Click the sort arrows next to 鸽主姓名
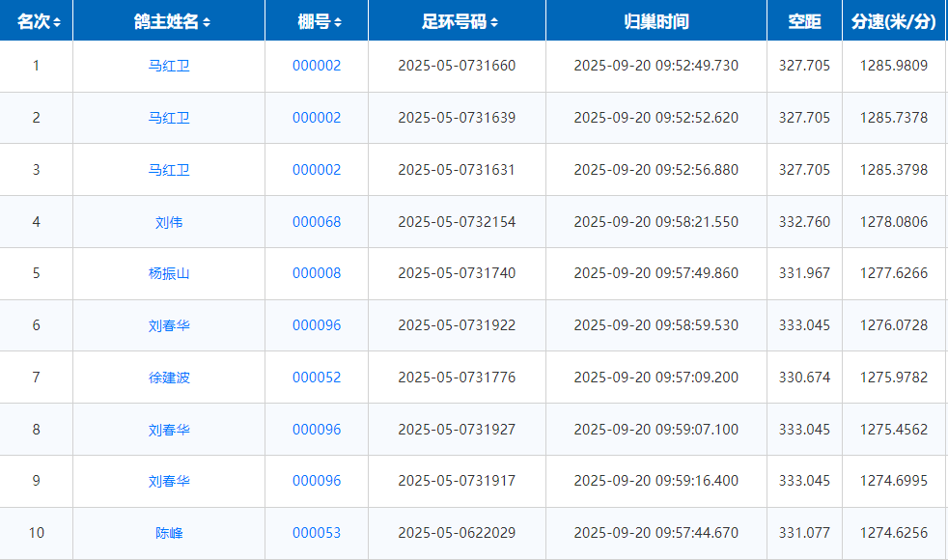The image size is (948, 560). (x=207, y=22)
